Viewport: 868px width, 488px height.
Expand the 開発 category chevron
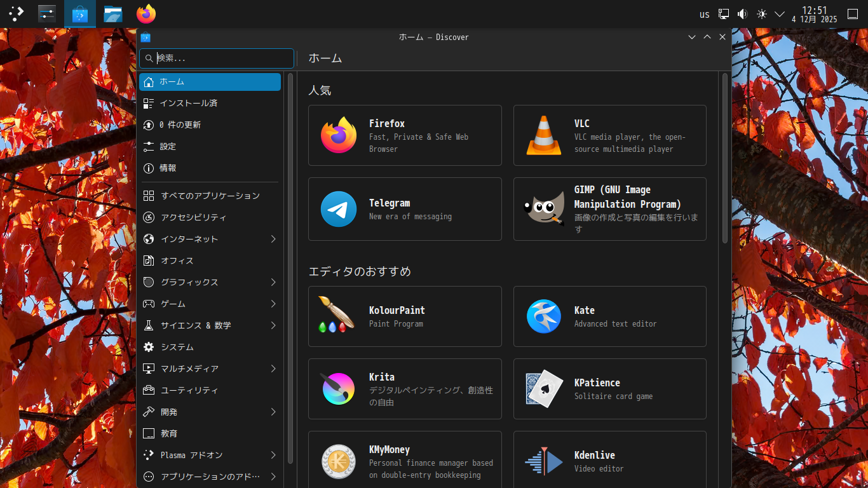(x=273, y=412)
